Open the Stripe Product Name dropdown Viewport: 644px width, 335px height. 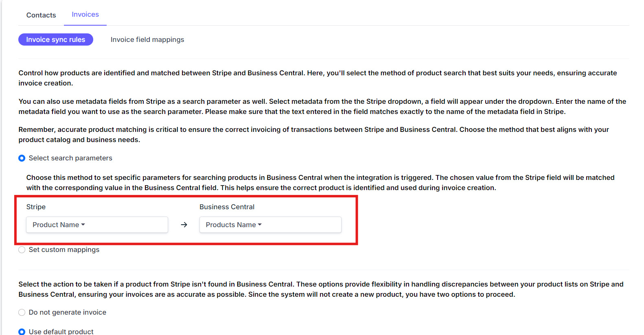click(97, 225)
